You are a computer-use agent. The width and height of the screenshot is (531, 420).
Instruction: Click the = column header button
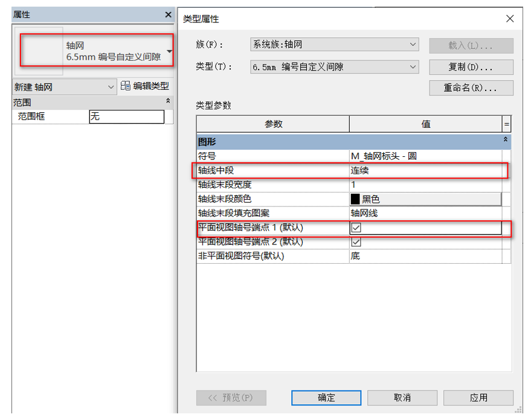507,124
